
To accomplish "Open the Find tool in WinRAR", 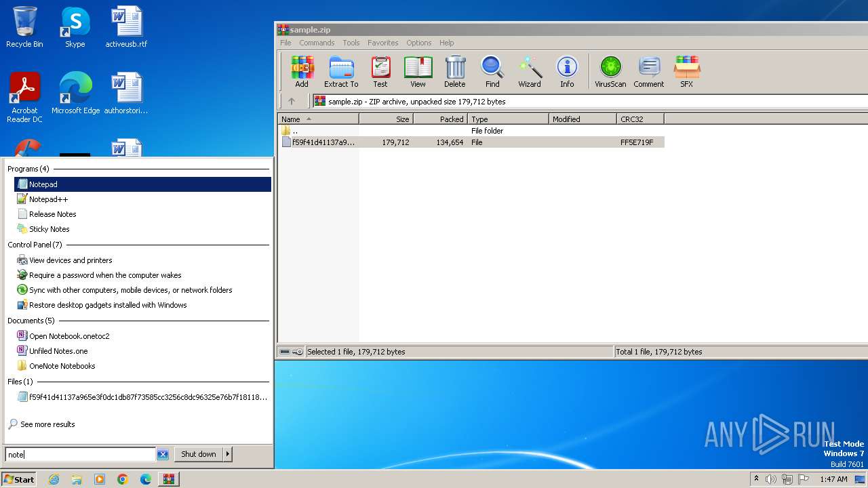I will click(x=492, y=72).
